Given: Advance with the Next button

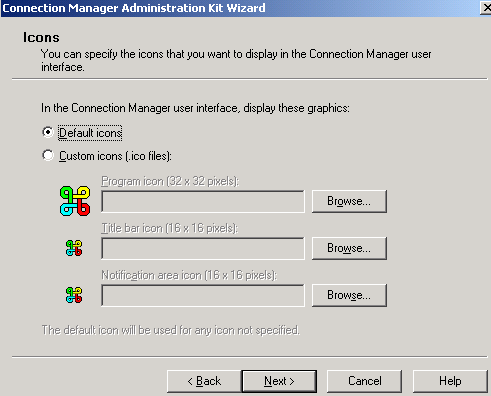Looking at the screenshot, I should pos(279,381).
